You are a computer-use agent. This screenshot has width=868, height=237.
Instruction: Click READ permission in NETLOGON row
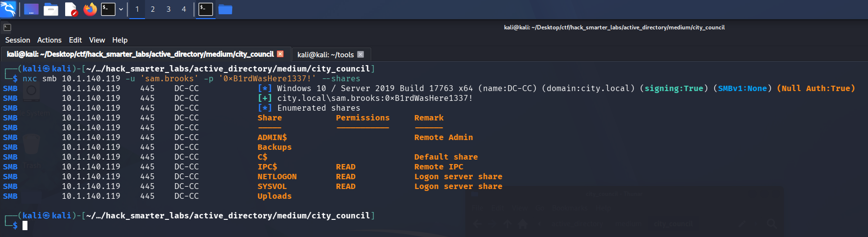(x=346, y=176)
